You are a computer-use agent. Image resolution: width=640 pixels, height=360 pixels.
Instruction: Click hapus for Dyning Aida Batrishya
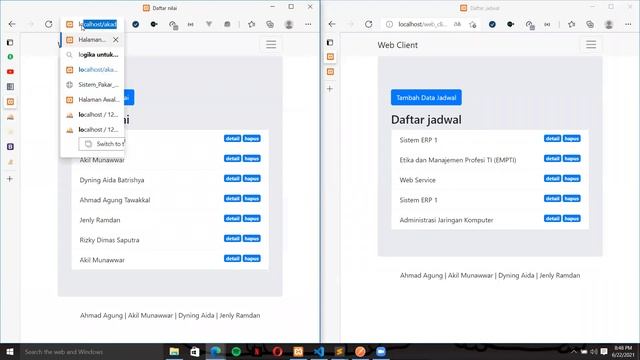click(251, 179)
